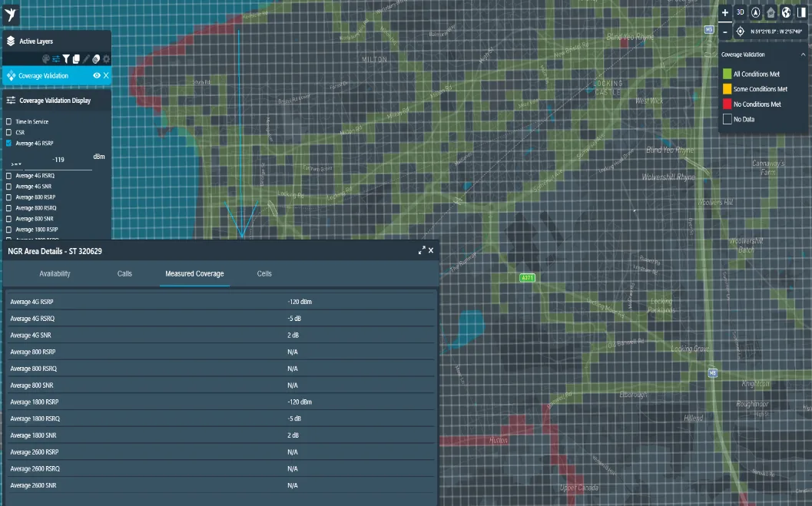Click the pencil edit icon
The image size is (812, 506).
click(x=86, y=59)
